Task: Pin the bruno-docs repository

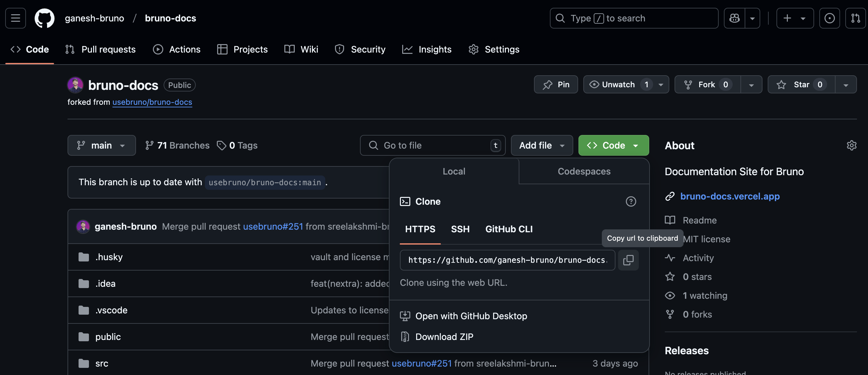Action: coord(556,84)
